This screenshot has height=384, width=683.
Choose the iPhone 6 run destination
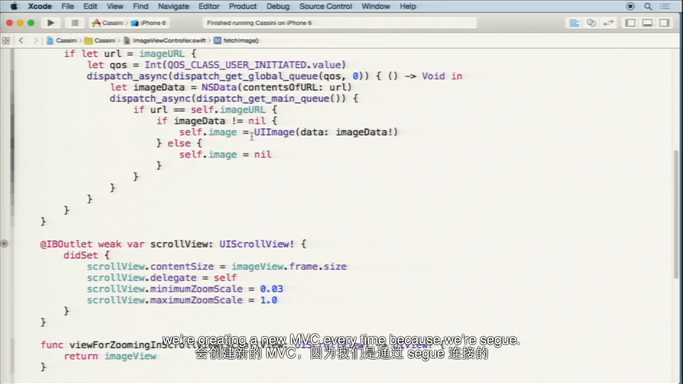(x=149, y=23)
